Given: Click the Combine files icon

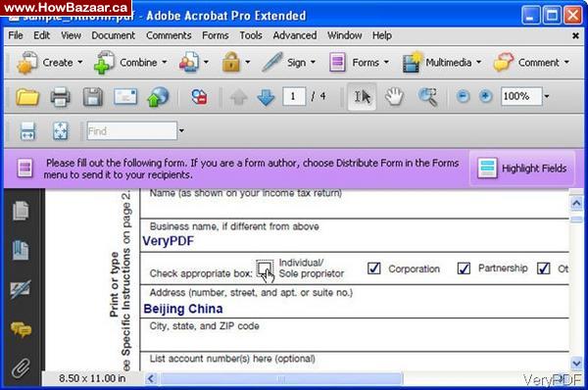Looking at the screenshot, I should [x=104, y=63].
